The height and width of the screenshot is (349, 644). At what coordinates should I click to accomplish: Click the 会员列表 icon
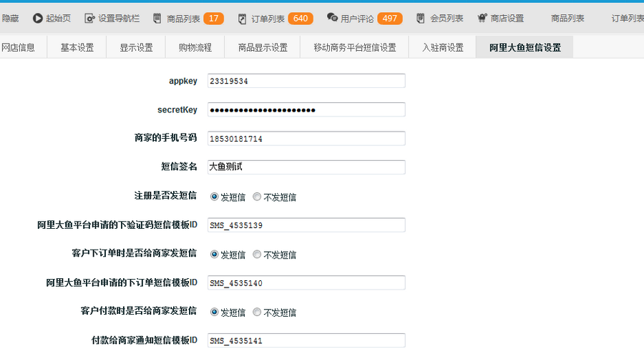(x=420, y=19)
